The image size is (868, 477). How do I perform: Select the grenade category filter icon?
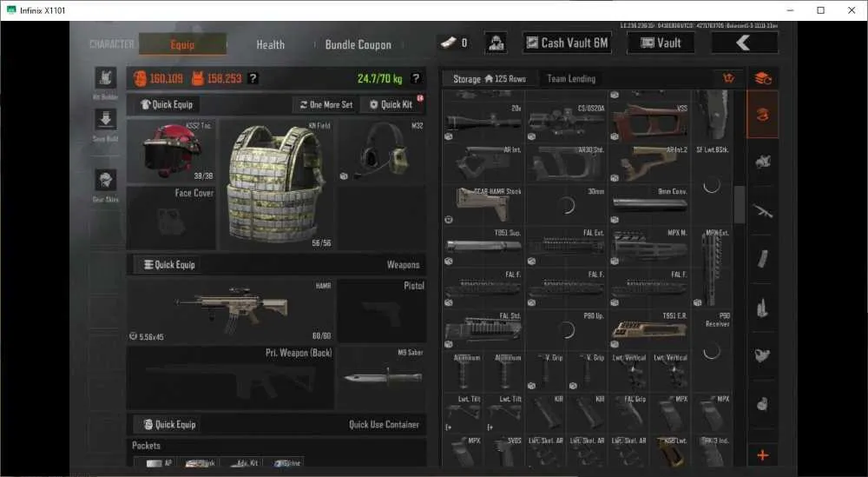[763, 403]
